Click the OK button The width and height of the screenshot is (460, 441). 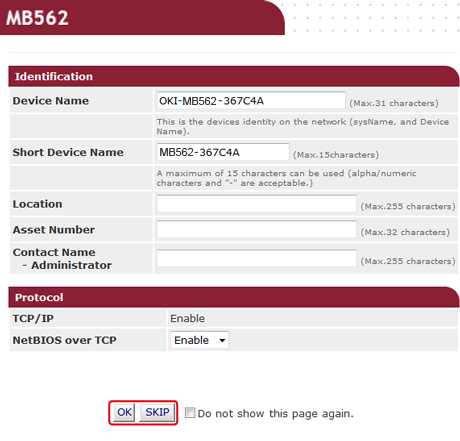[x=124, y=412]
